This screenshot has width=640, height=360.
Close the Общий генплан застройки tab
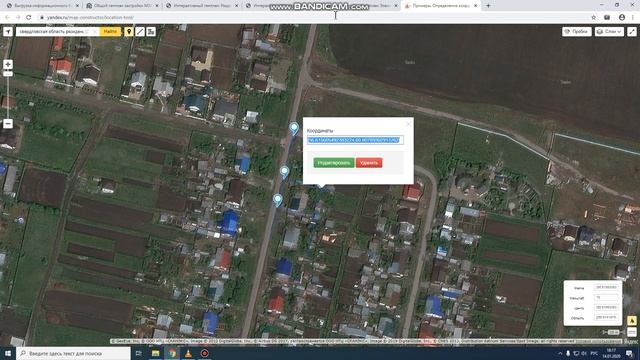pos(156,6)
